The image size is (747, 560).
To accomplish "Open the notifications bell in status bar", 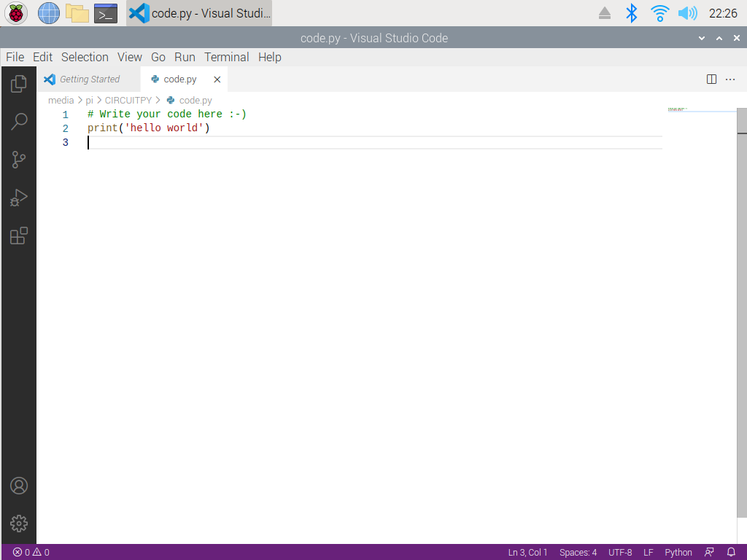I will [731, 553].
